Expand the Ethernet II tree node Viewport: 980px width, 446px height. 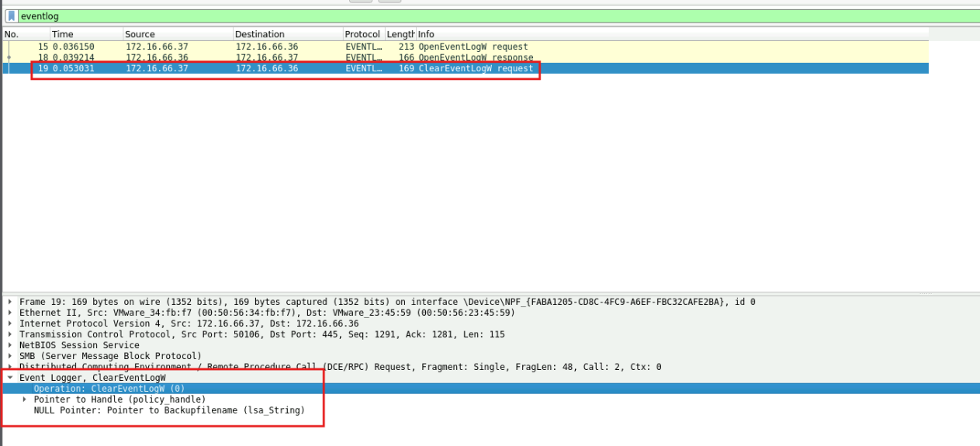tap(11, 313)
